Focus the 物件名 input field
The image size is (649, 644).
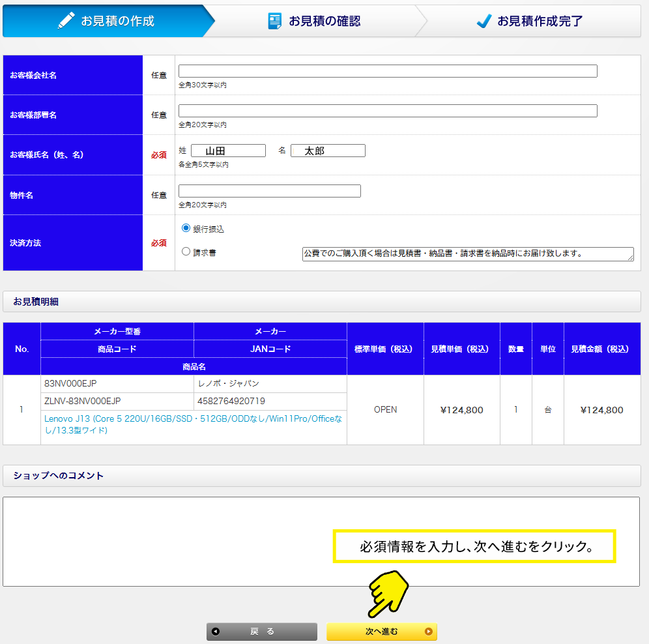click(x=269, y=191)
